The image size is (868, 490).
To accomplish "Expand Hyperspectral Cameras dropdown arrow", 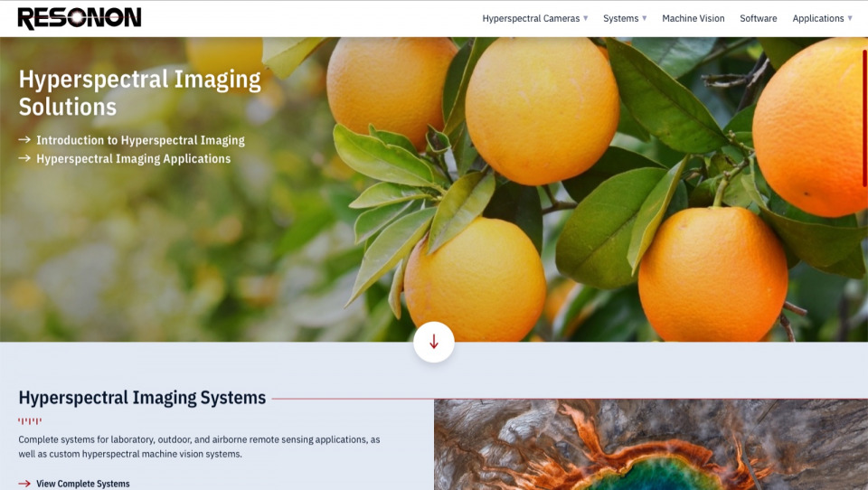I will 586,18.
